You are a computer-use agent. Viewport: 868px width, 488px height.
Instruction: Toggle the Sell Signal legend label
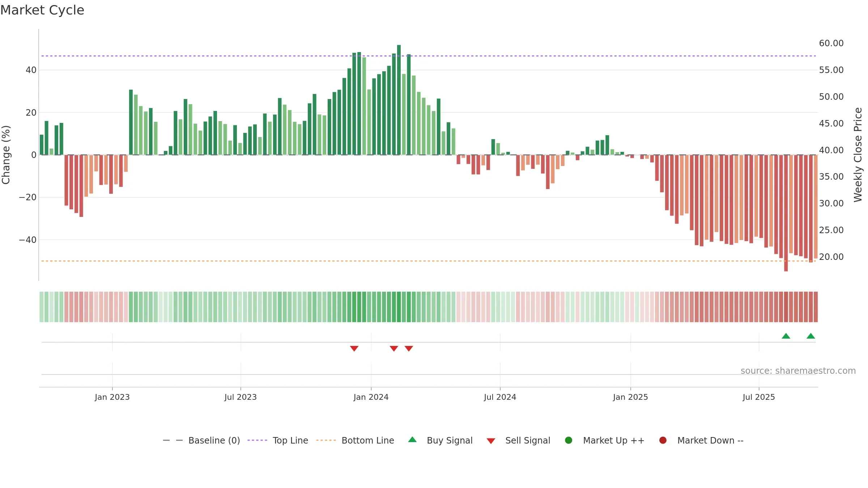point(528,440)
